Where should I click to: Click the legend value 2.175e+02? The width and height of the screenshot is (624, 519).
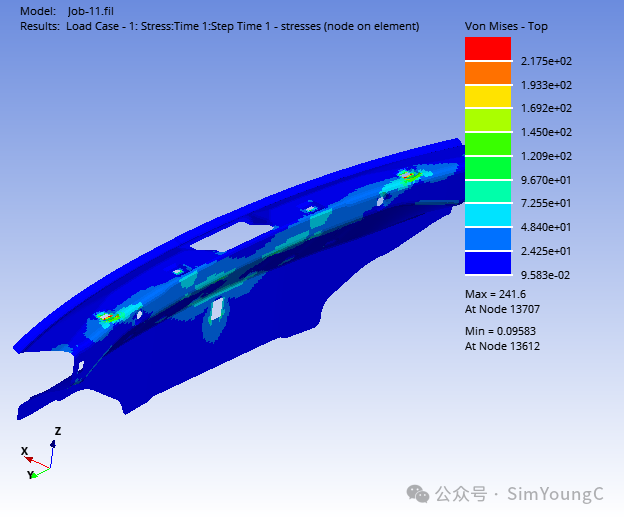click(x=546, y=61)
